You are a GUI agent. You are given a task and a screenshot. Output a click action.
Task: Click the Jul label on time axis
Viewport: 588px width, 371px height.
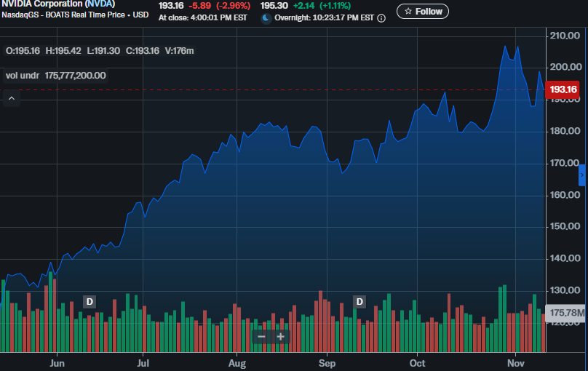[143, 362]
